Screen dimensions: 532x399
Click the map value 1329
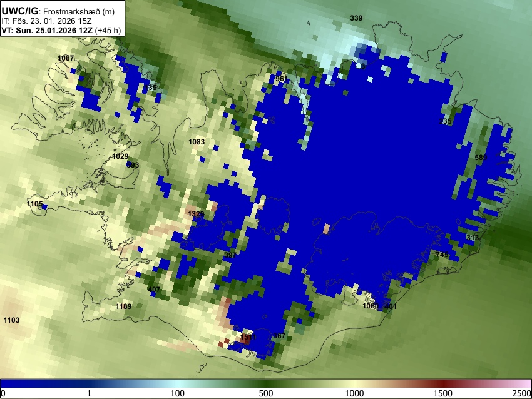click(x=196, y=214)
